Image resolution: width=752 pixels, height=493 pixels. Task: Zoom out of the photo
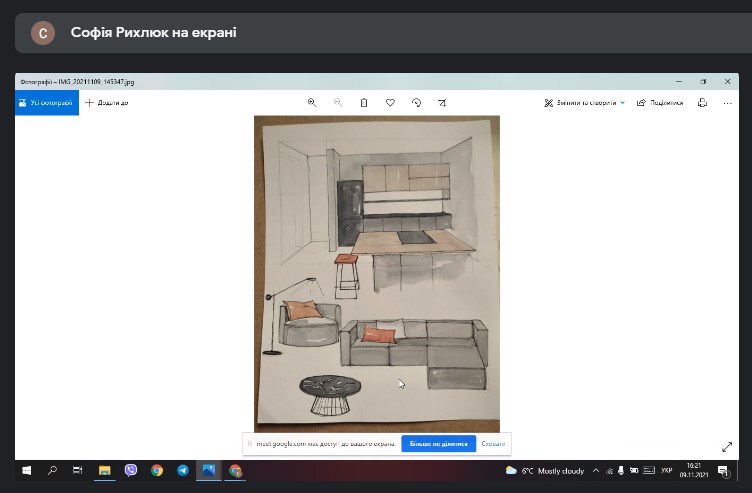click(338, 103)
